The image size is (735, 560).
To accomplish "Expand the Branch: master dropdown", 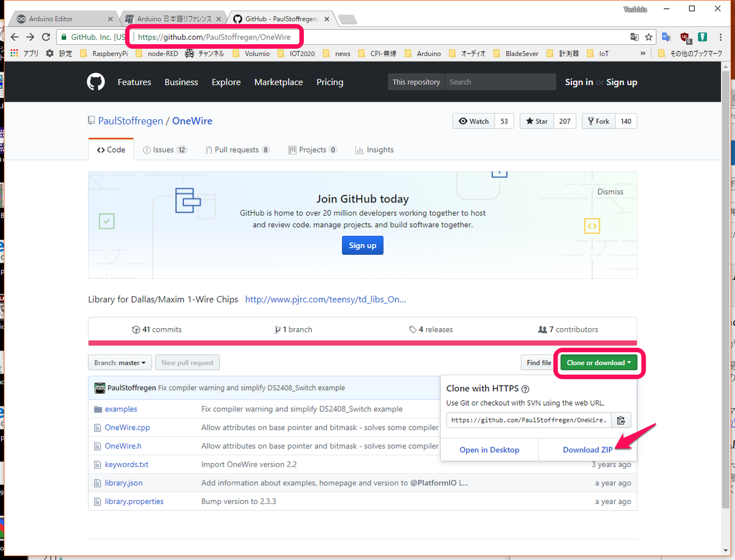I will tap(120, 363).
